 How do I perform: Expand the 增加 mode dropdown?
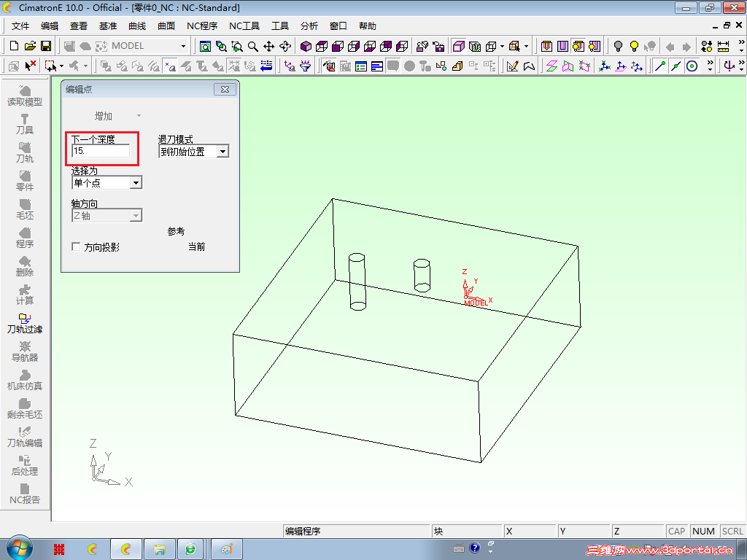tap(139, 116)
